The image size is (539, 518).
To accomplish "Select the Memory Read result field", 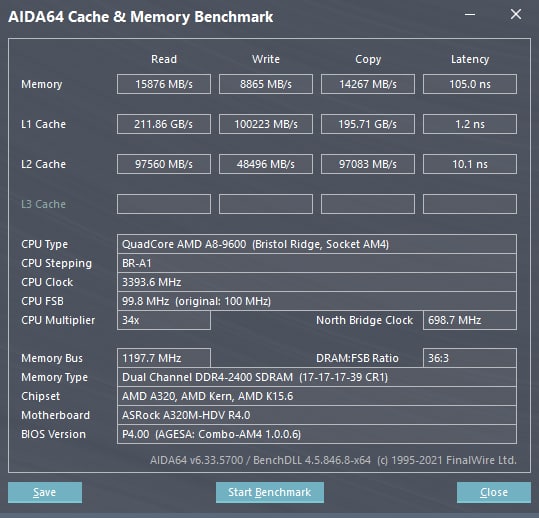I will (x=164, y=84).
